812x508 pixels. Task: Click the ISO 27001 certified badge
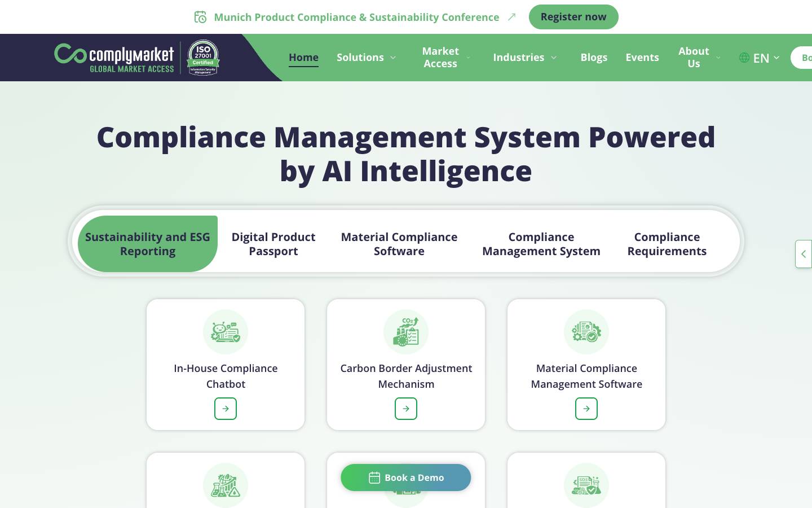(x=203, y=58)
